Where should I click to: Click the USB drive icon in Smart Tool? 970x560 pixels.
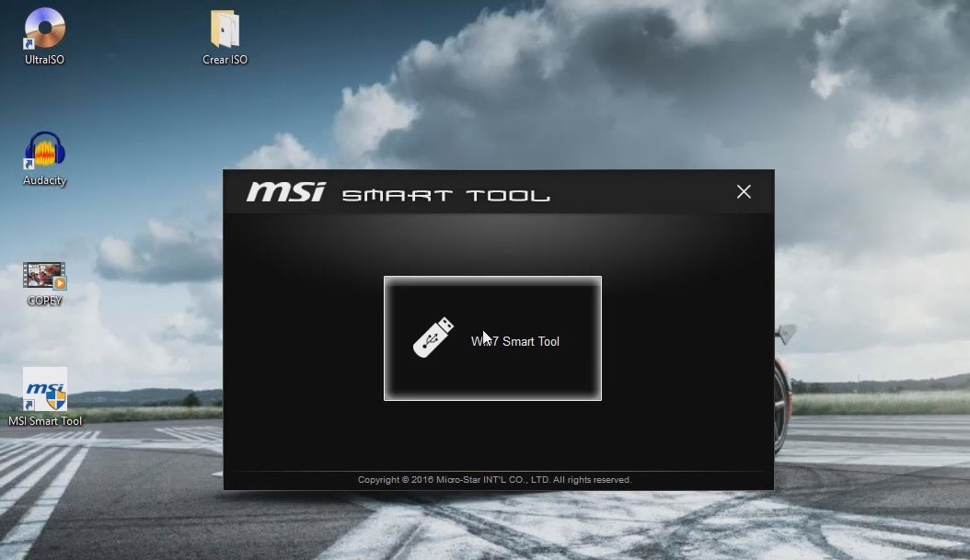(x=433, y=337)
